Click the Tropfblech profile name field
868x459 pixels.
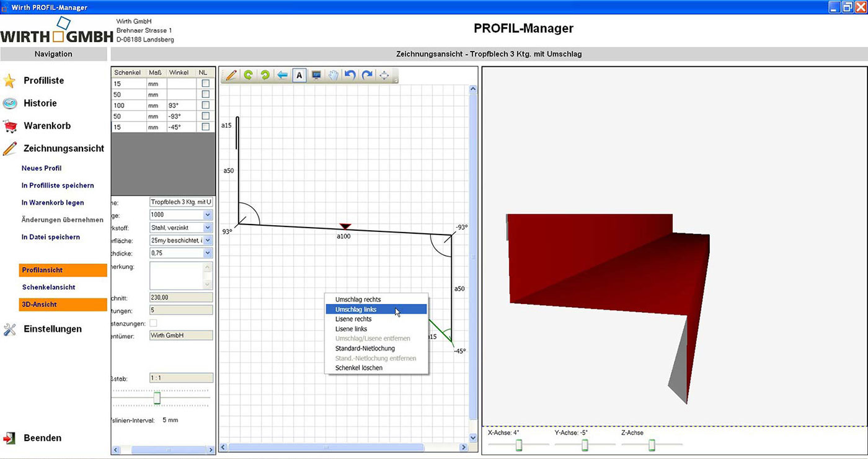coord(181,202)
